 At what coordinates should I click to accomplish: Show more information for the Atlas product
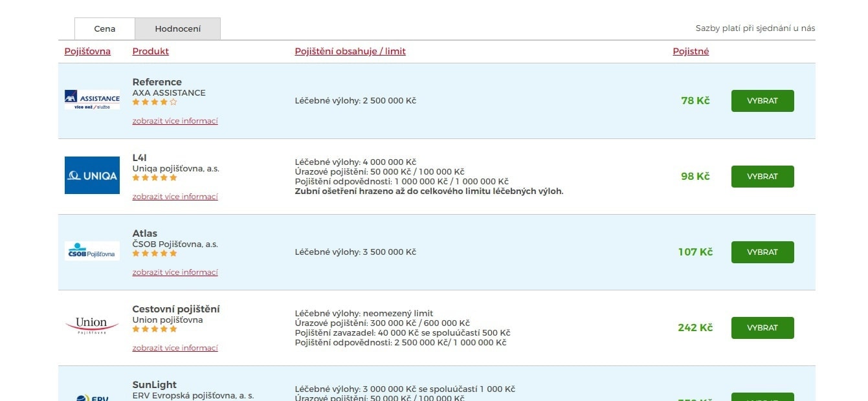[175, 272]
